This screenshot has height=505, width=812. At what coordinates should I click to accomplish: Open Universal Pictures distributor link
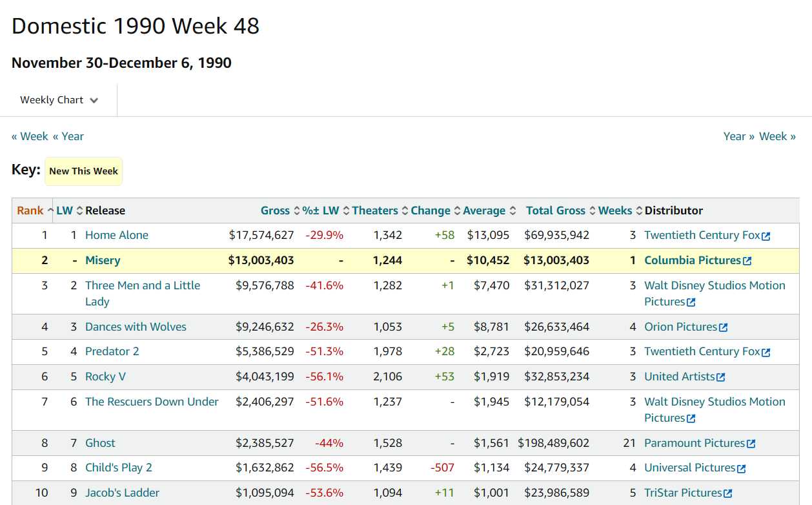click(x=690, y=468)
